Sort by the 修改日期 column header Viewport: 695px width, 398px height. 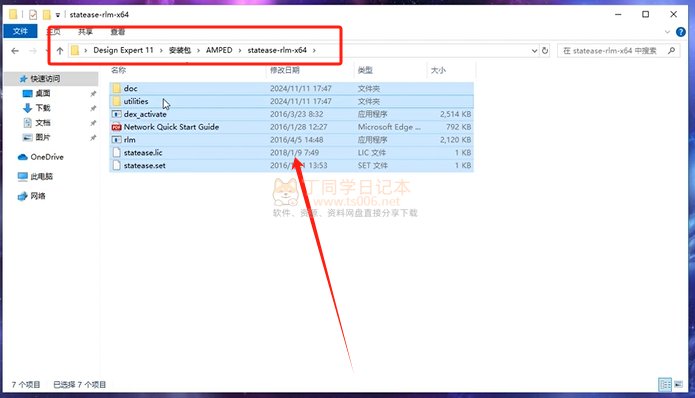tap(285, 70)
